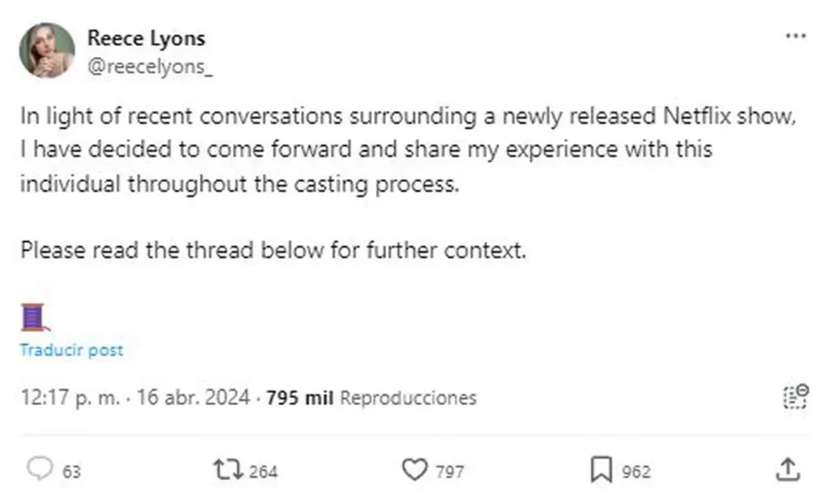Click the "Please read the thread below" sentence
The width and height of the screenshot is (823, 504).
(x=273, y=250)
